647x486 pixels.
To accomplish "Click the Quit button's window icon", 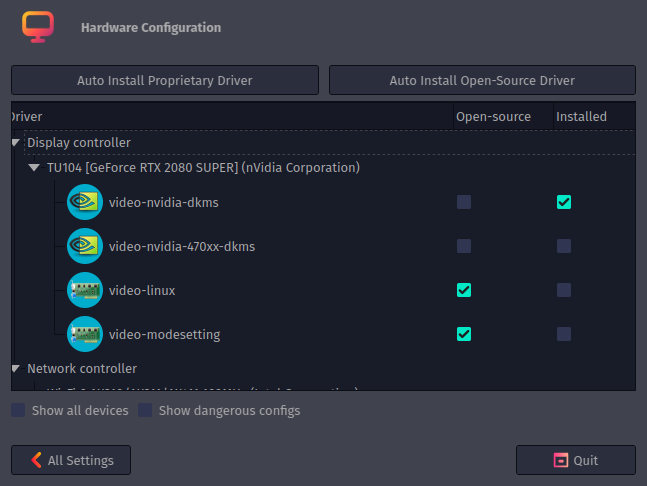I will click(x=561, y=460).
